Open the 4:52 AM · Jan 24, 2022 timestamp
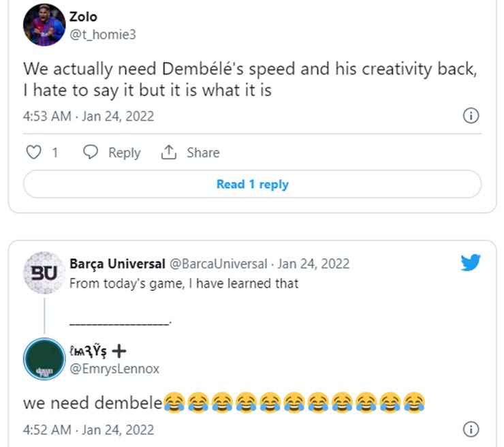Viewport: 504px width, 447px height. coord(89,430)
